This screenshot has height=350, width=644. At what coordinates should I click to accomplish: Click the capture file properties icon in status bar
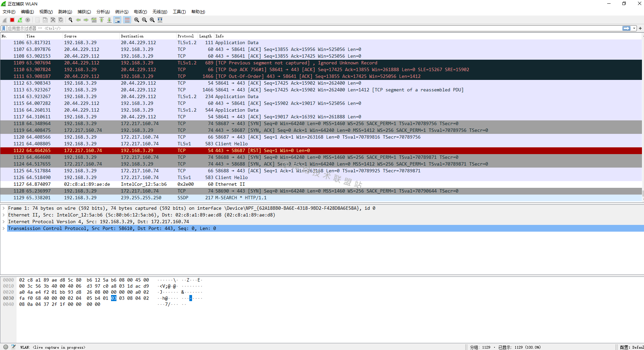point(14,347)
